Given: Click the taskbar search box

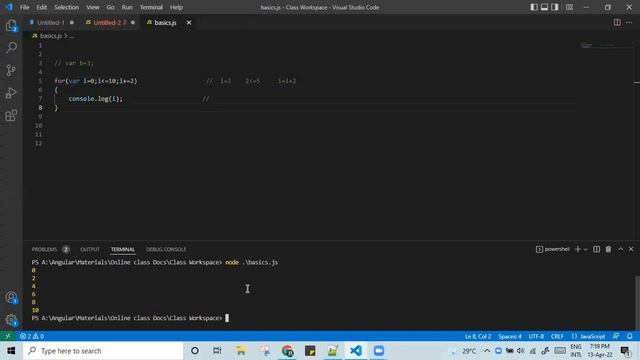Looking at the screenshot, I should pos(103,351).
